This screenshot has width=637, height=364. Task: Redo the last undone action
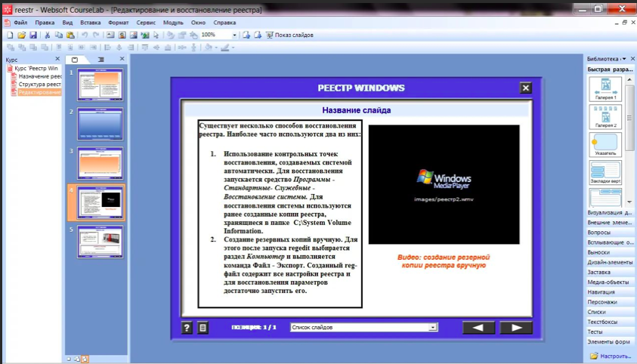96,35
